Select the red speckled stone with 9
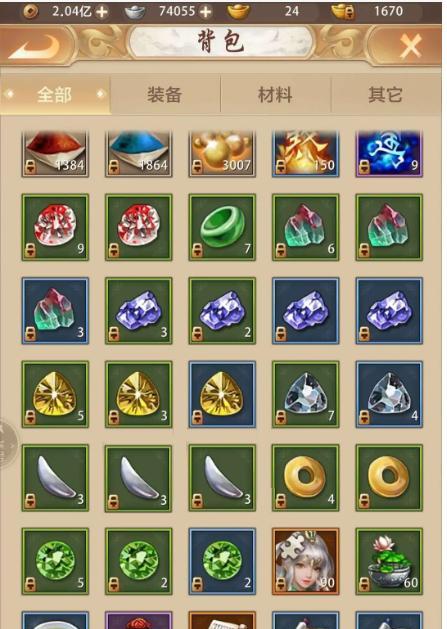The image size is (447, 629). click(x=55, y=227)
